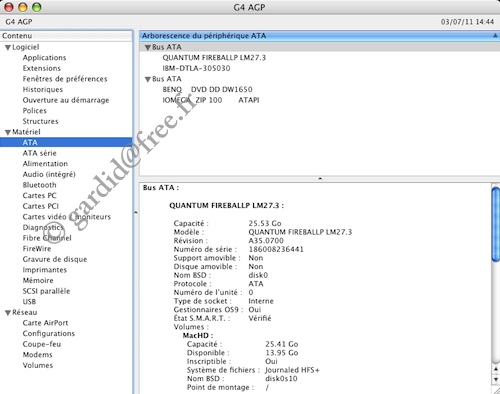500x394 pixels.
Task: Click the MacHD volume heading
Action: click(x=198, y=335)
